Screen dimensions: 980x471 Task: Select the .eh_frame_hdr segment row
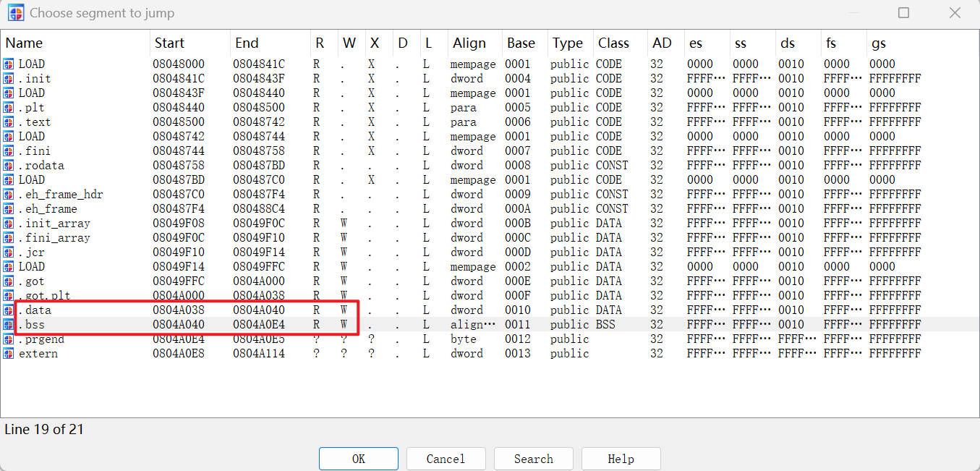(50, 195)
